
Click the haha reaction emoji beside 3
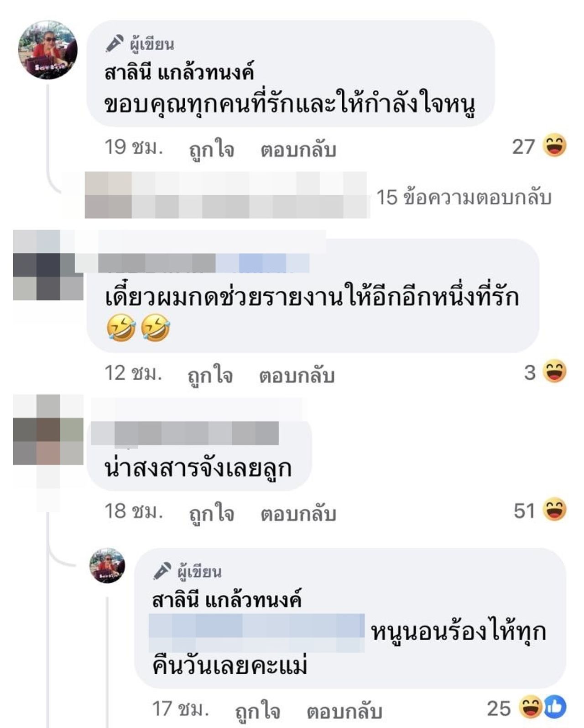click(554, 372)
